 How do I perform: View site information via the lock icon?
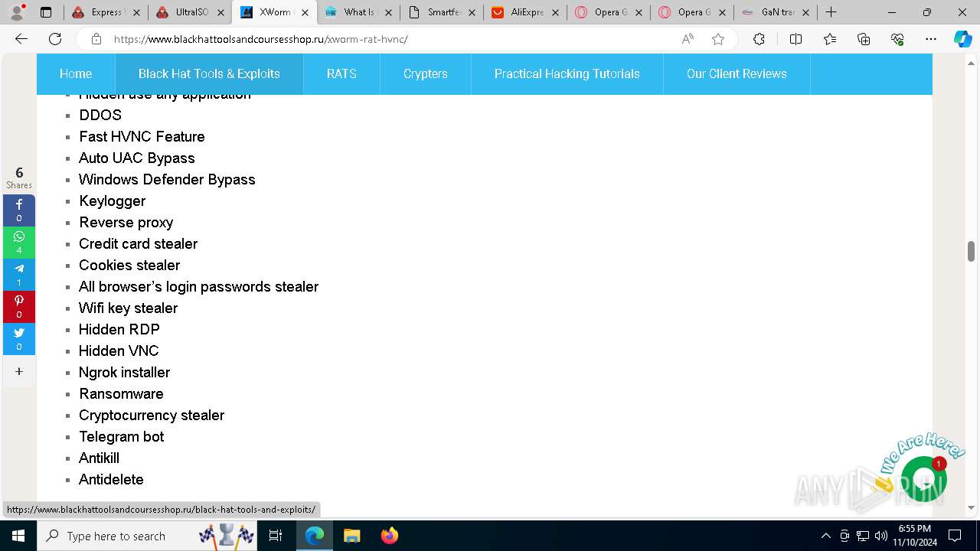[96, 39]
